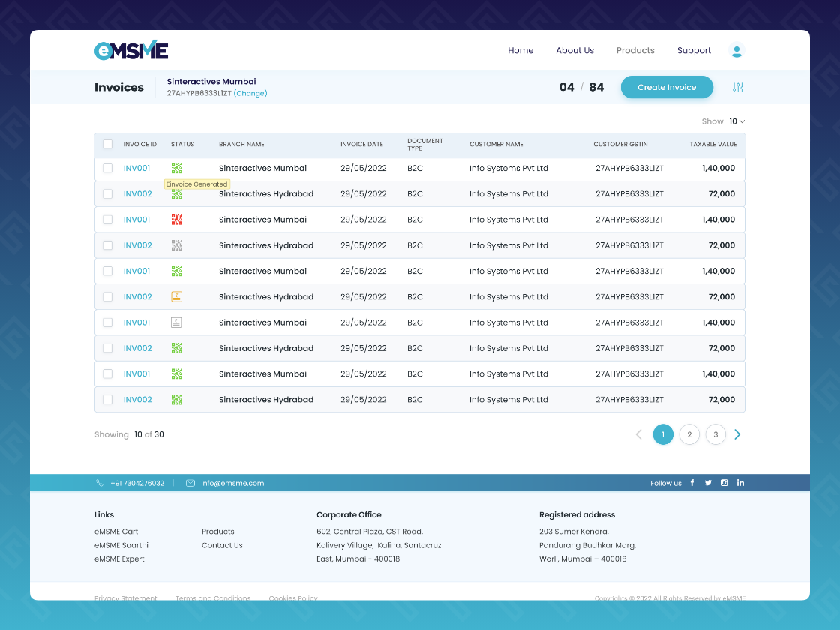The width and height of the screenshot is (840, 630).
Task: Open the user profile avatar icon
Action: click(x=736, y=50)
